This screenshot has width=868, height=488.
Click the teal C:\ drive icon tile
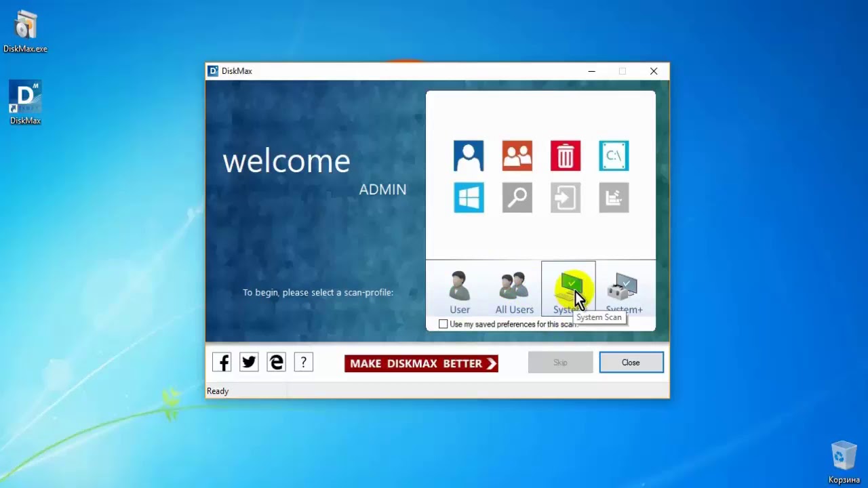point(614,156)
